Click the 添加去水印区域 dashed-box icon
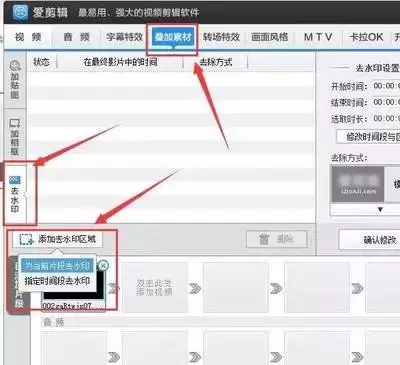The image size is (400, 365). [27, 239]
